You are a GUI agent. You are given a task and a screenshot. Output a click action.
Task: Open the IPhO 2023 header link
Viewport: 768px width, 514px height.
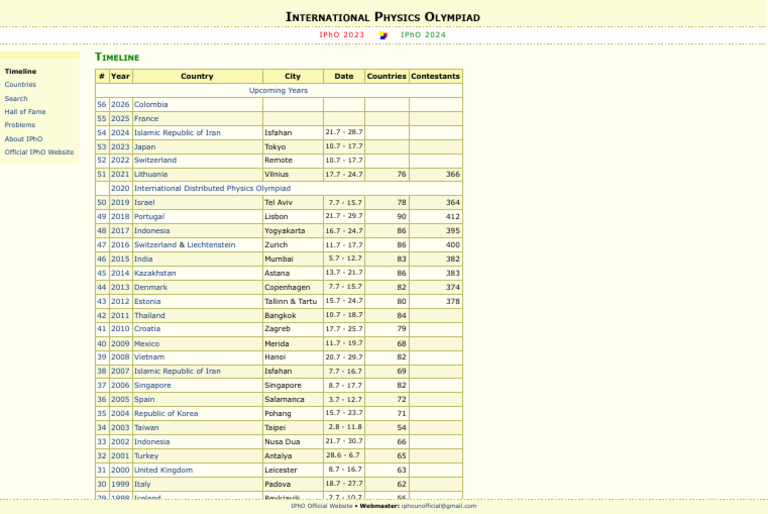tap(342, 35)
